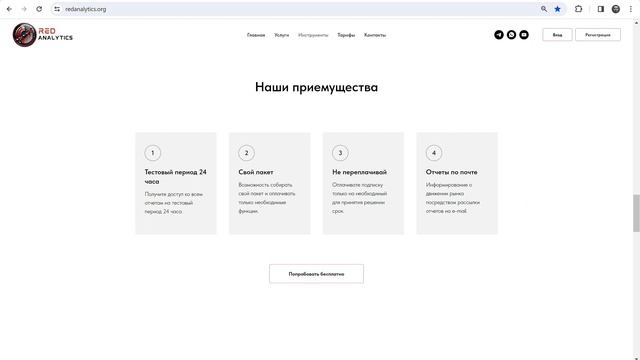The width and height of the screenshot is (640, 360).
Task: Select the number 3 circle badge
Action: [x=340, y=153]
